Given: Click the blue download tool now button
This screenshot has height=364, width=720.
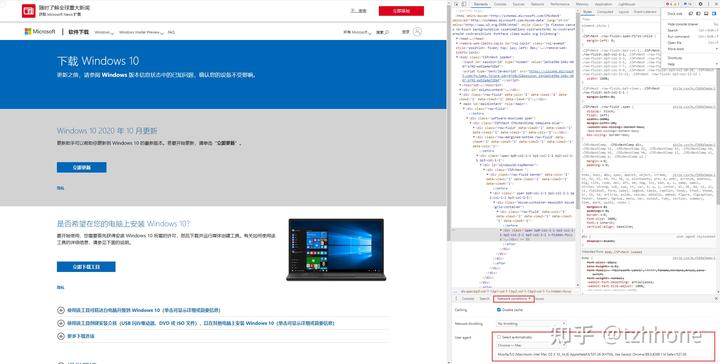Looking at the screenshot, I should pos(86,267).
